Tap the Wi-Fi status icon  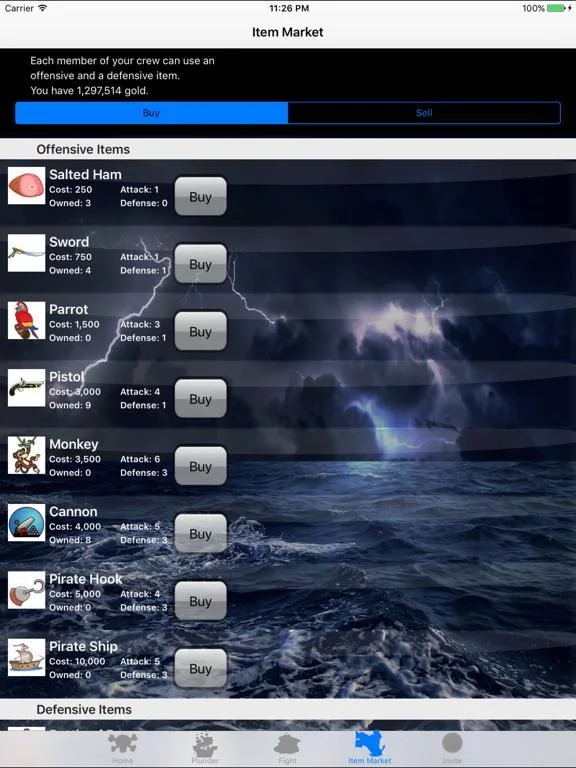[x=43, y=8]
